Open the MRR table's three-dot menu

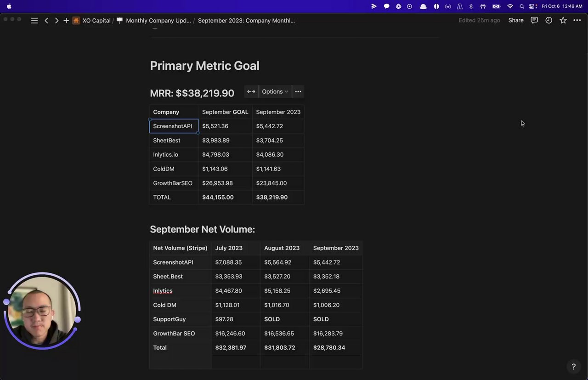coord(298,91)
